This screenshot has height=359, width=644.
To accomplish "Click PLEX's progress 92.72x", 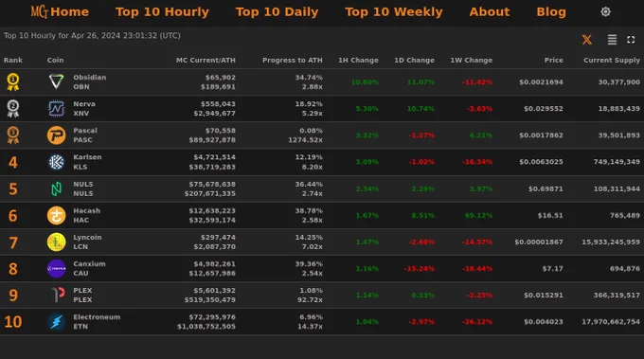I will [x=310, y=300].
